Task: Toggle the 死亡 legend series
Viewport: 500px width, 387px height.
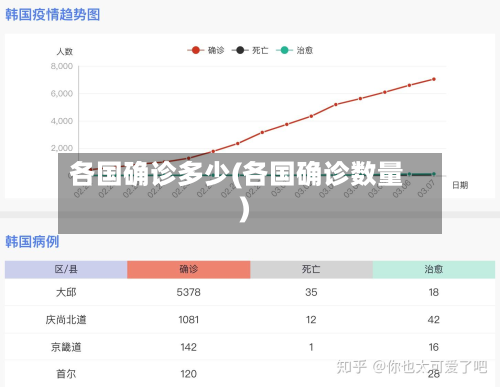Action: click(250, 50)
